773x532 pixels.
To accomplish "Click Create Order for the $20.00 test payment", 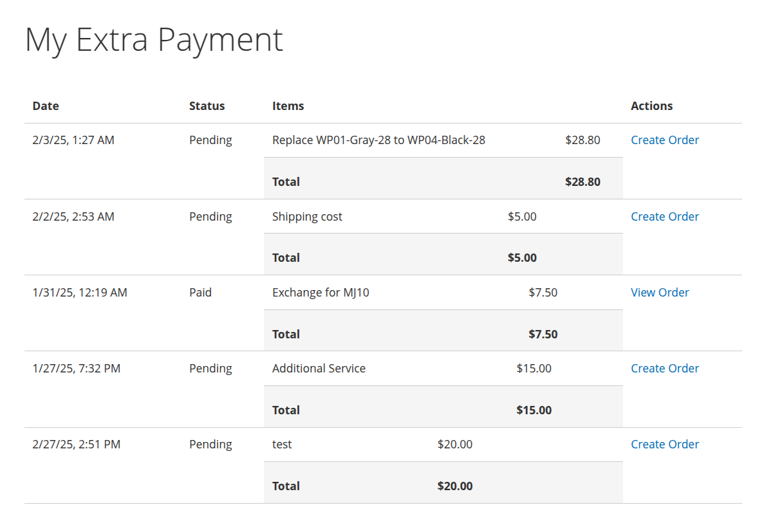I will pyautogui.click(x=664, y=444).
